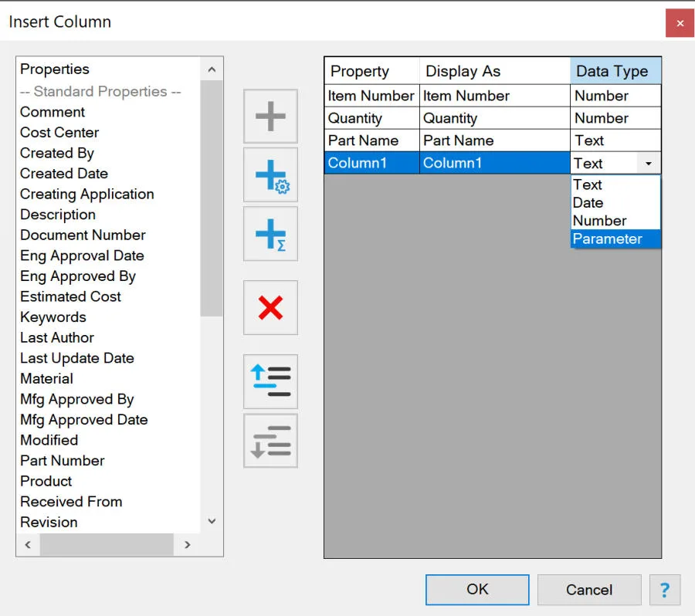This screenshot has height=616, width=695.
Task: Select the Created By property
Action: click(57, 153)
